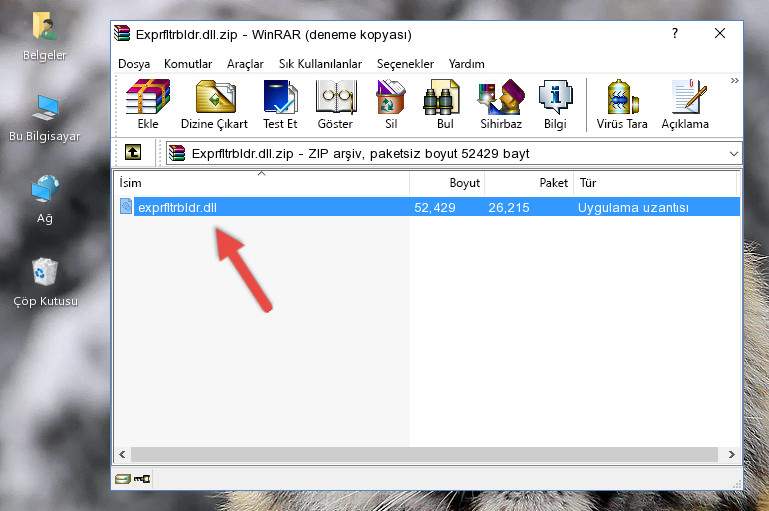Image resolution: width=769 pixels, height=511 pixels.
Task: Select the Belgeler desktop icon
Action: pyautogui.click(x=44, y=37)
